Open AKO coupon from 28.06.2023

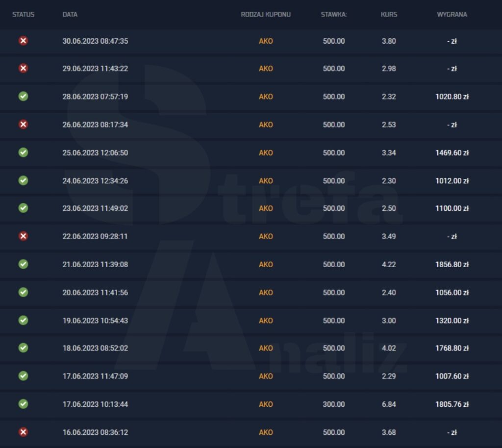(266, 97)
